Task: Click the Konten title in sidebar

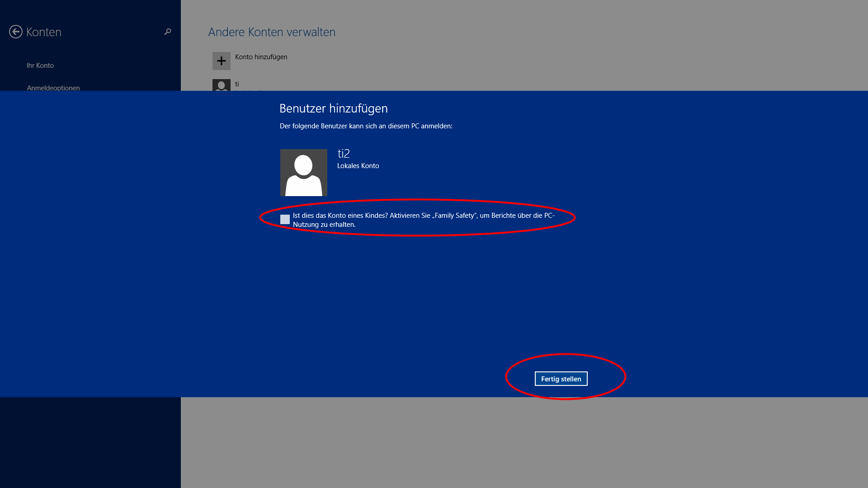Action: (44, 32)
